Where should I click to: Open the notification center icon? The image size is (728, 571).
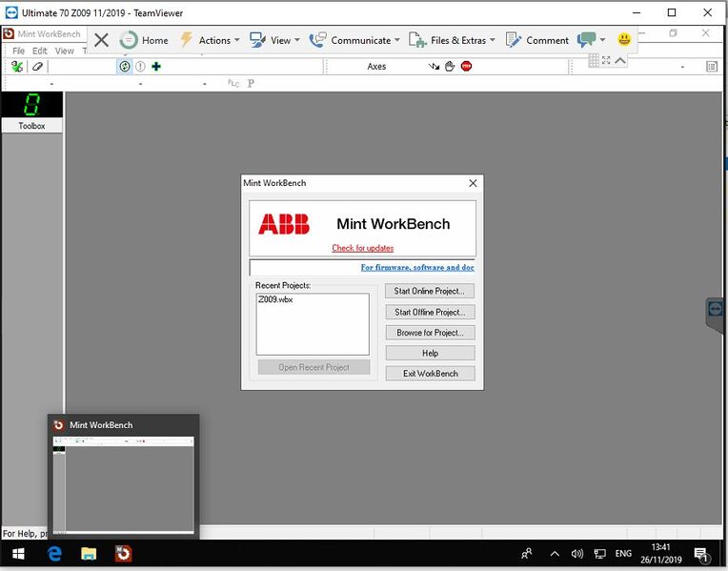coord(701,554)
